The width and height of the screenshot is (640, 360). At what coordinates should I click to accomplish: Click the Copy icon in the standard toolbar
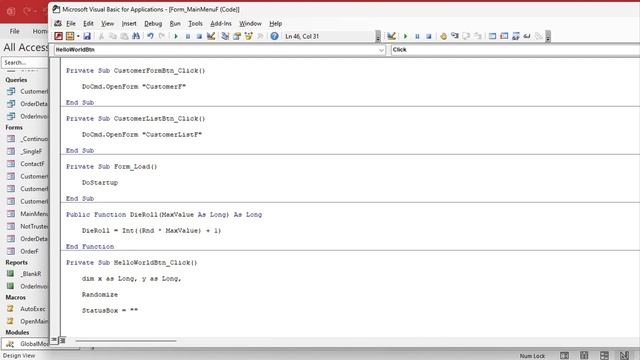point(113,36)
